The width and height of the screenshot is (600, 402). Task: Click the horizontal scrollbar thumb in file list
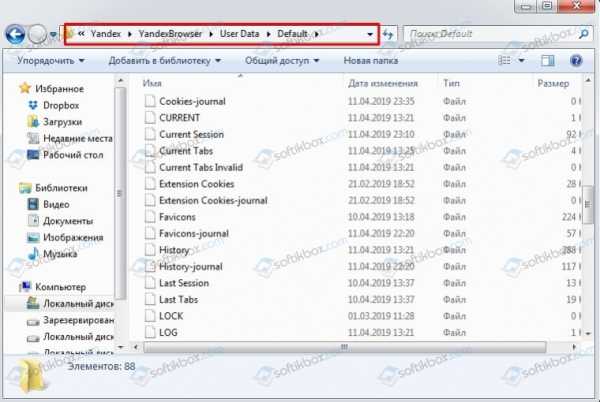coord(344,347)
